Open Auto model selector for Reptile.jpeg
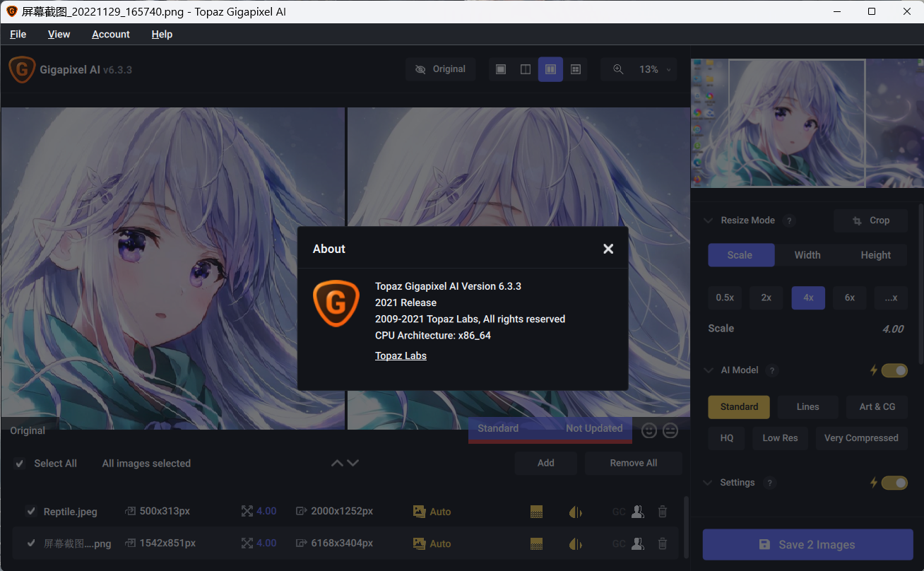924x571 pixels. point(432,512)
